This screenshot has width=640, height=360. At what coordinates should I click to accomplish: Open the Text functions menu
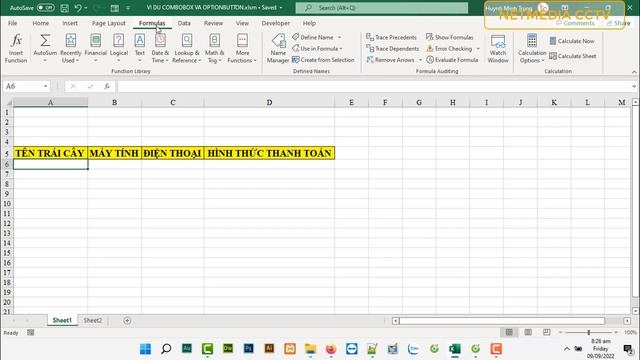[x=140, y=48]
